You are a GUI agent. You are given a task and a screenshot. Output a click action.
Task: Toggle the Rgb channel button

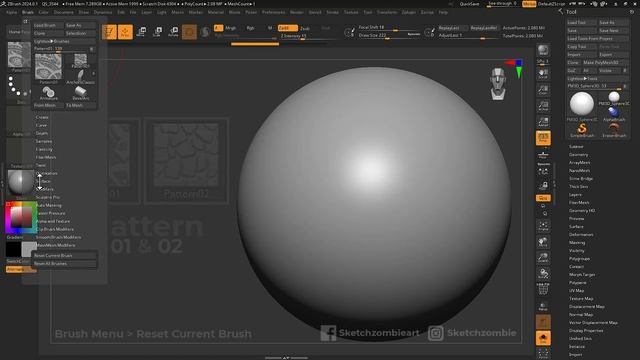[250, 28]
